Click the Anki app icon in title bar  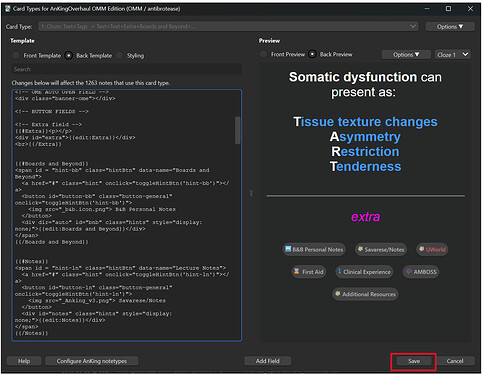pos(8,9)
